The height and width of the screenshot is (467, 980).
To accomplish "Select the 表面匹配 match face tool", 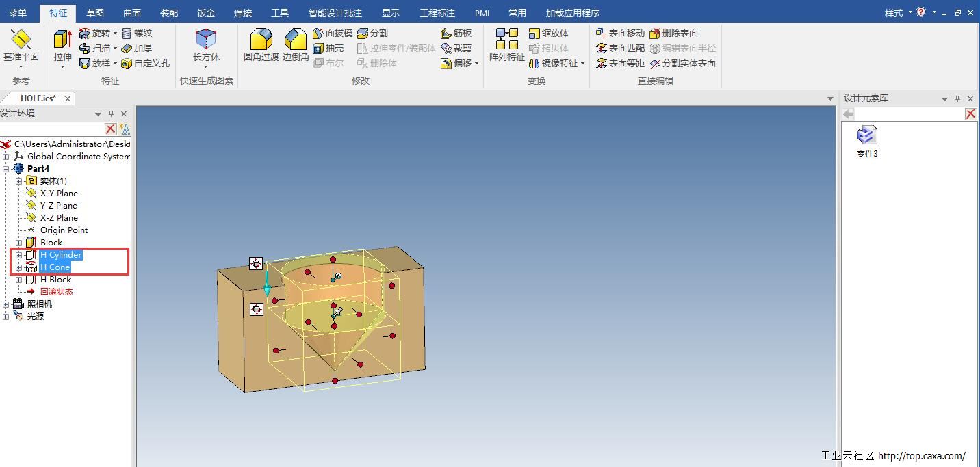I will 620,48.
